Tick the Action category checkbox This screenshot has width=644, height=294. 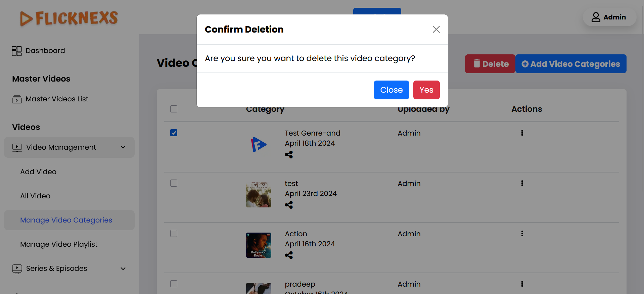pyautogui.click(x=174, y=234)
